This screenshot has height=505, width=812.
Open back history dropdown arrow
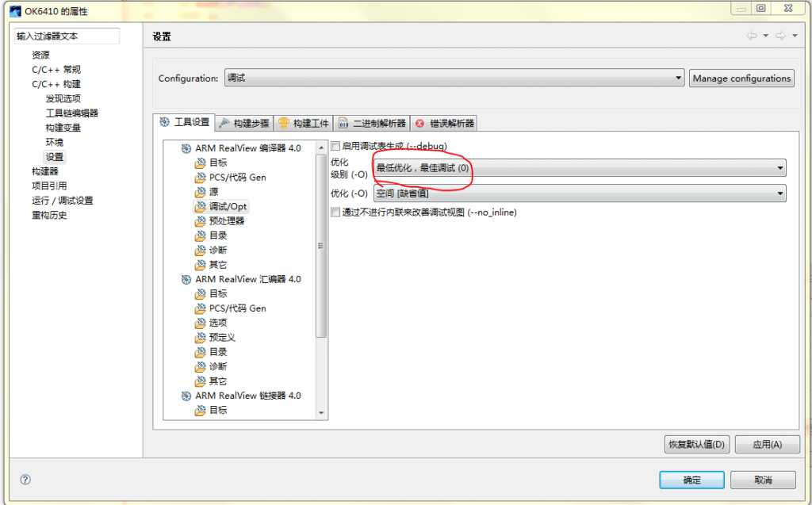766,36
